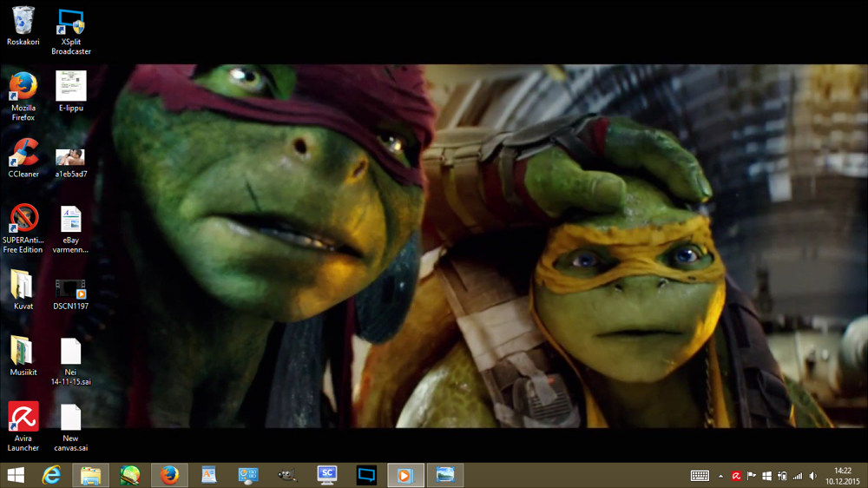The height and width of the screenshot is (488, 868).
Task: Open the Action Center flag icon
Action: click(752, 476)
